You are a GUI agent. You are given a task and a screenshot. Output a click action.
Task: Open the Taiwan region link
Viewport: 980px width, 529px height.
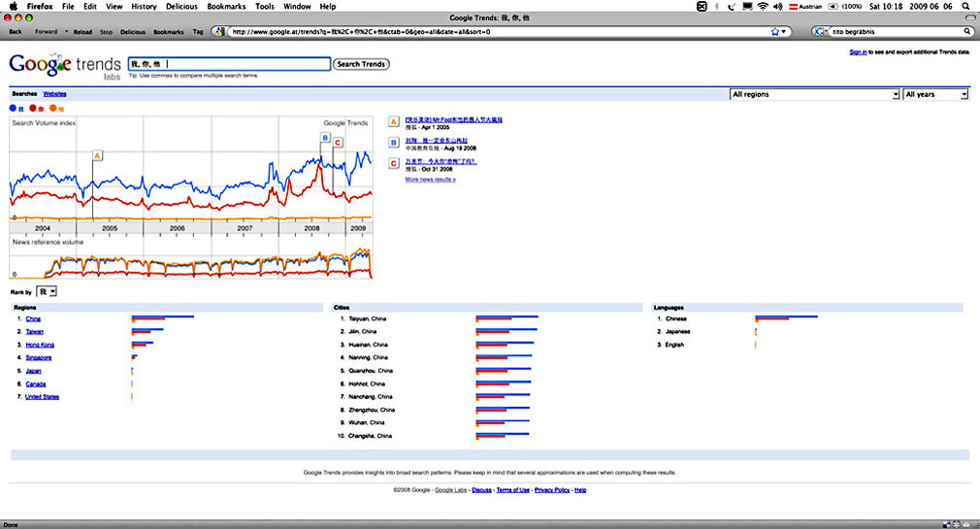[x=34, y=332]
